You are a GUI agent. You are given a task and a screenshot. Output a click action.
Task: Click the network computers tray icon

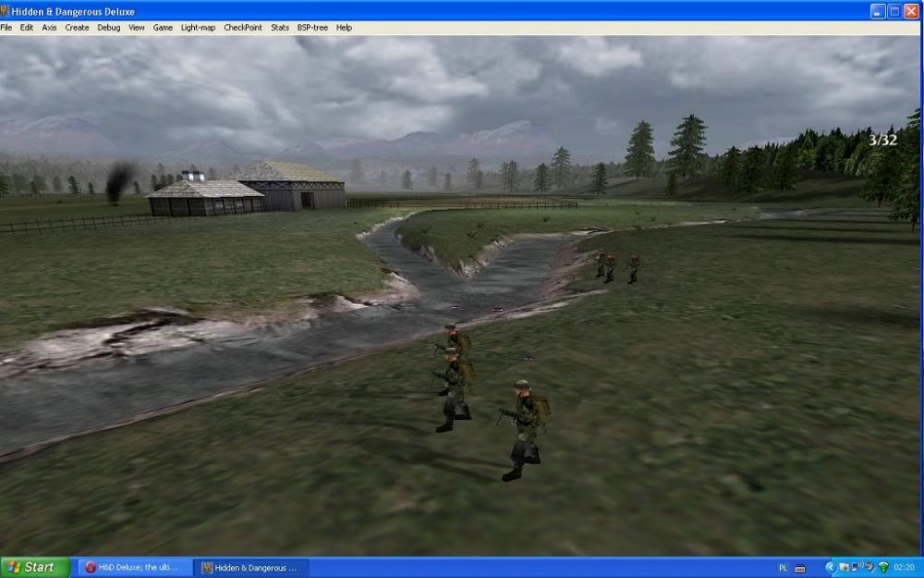click(857, 568)
